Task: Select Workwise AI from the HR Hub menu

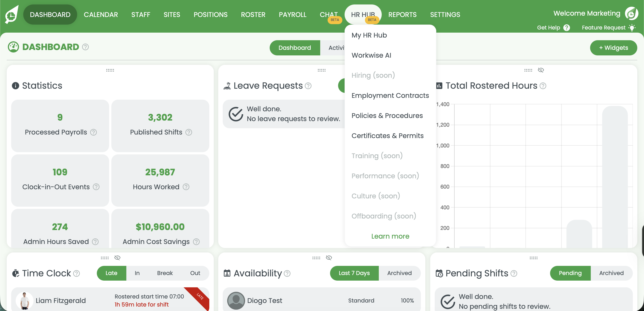Action: [x=371, y=55]
